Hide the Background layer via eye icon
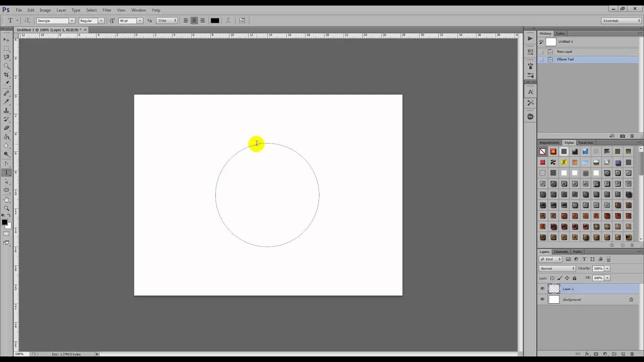Screen dimensions: 644x362 (542, 300)
